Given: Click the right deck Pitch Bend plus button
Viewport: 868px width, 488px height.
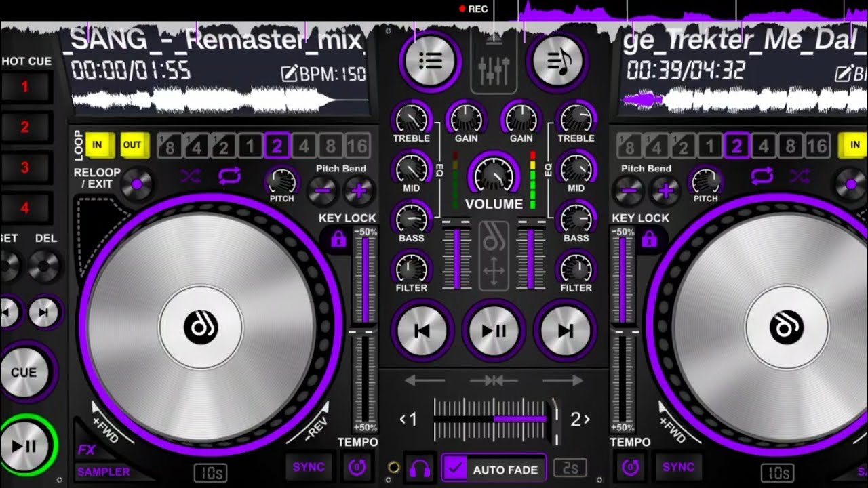Looking at the screenshot, I should tap(667, 191).
